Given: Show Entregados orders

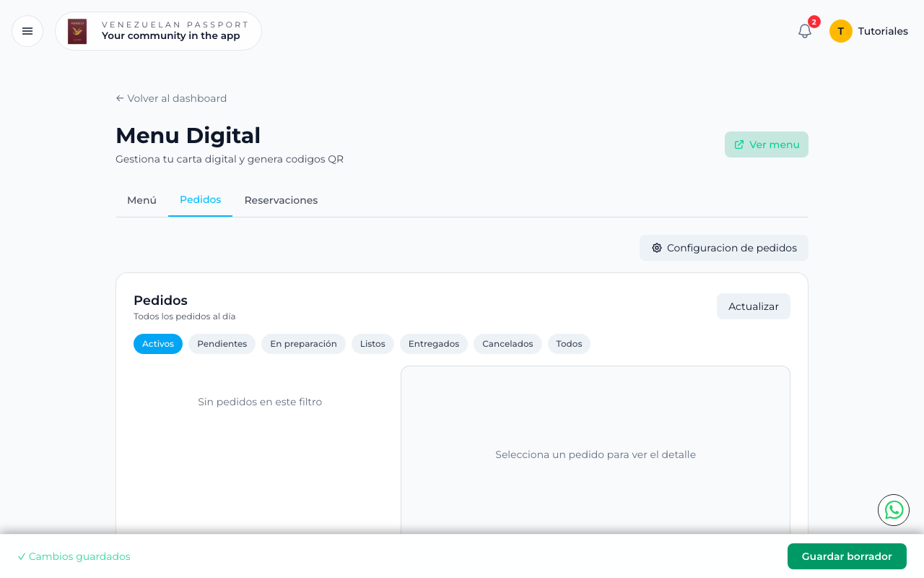Looking at the screenshot, I should point(434,344).
